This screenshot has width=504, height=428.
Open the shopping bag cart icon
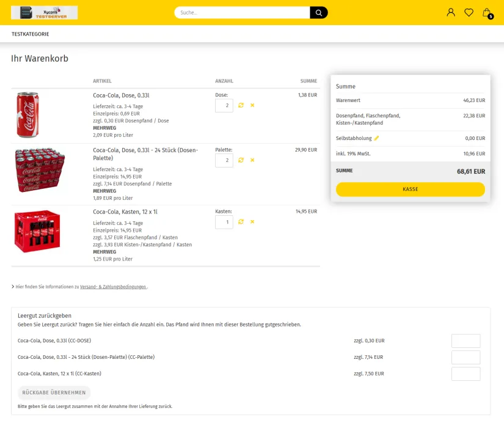click(x=488, y=13)
